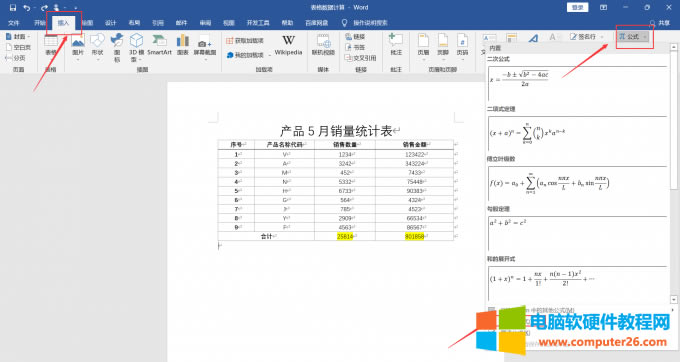Insert a table using the 表格 icon
The image size is (680, 362).
point(51,45)
